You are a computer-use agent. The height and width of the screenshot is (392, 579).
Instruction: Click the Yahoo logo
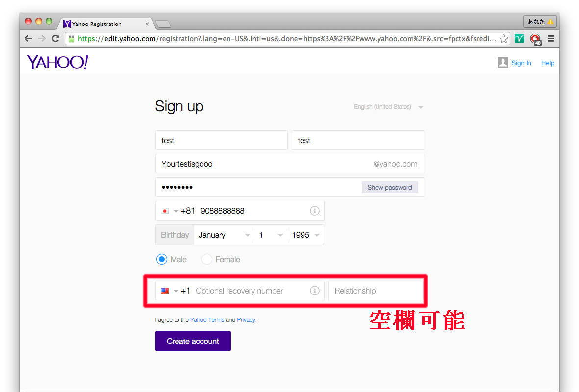click(57, 62)
